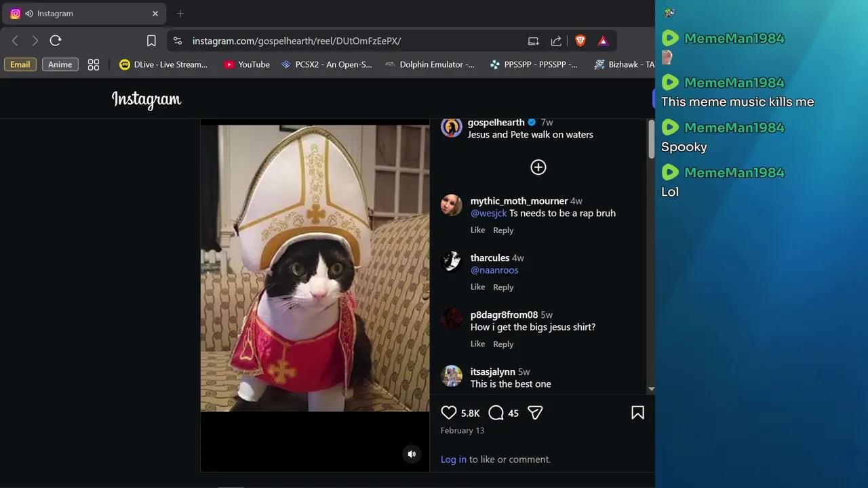Open tharcules profile avatar

pyautogui.click(x=452, y=262)
